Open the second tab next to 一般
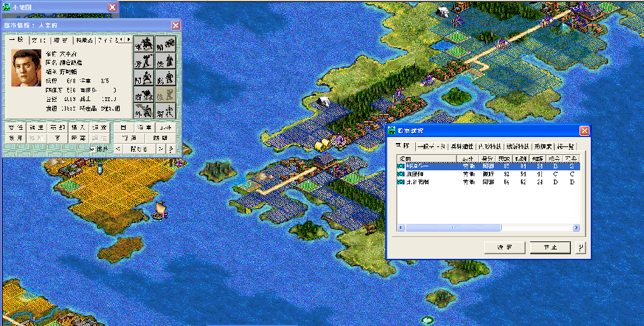Image resolution: width=644 pixels, height=326 pixels. (40, 40)
